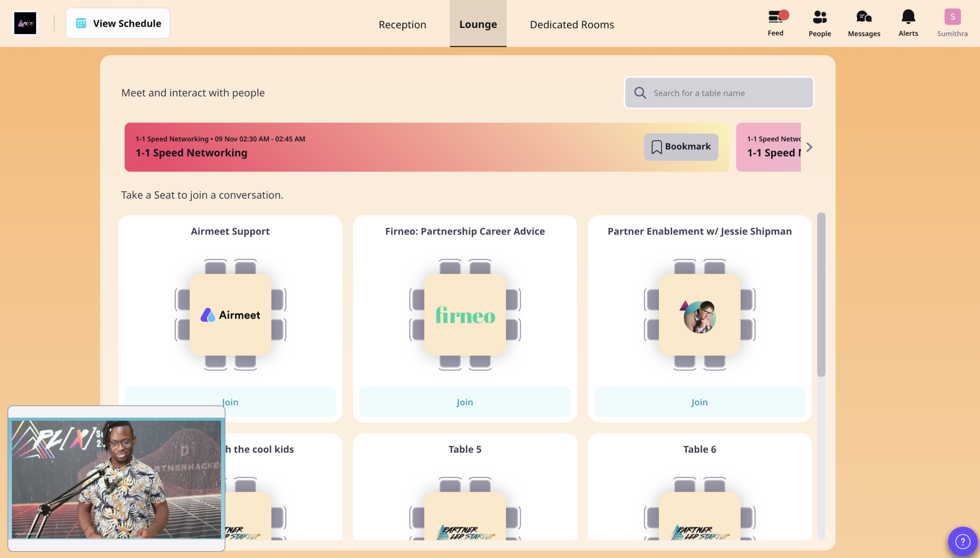Select the Lounge tab
This screenshot has width=980, height=558.
(478, 24)
